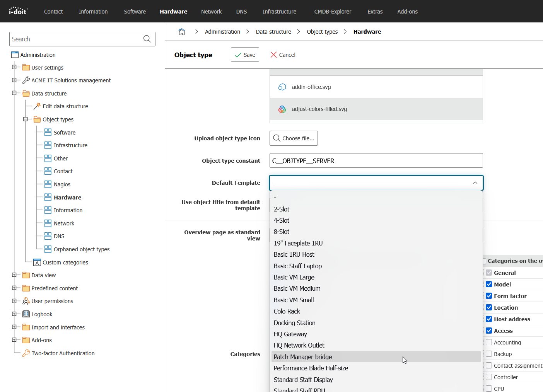Click the i-doit logo
This screenshot has height=392, width=543.
pos(18,11)
